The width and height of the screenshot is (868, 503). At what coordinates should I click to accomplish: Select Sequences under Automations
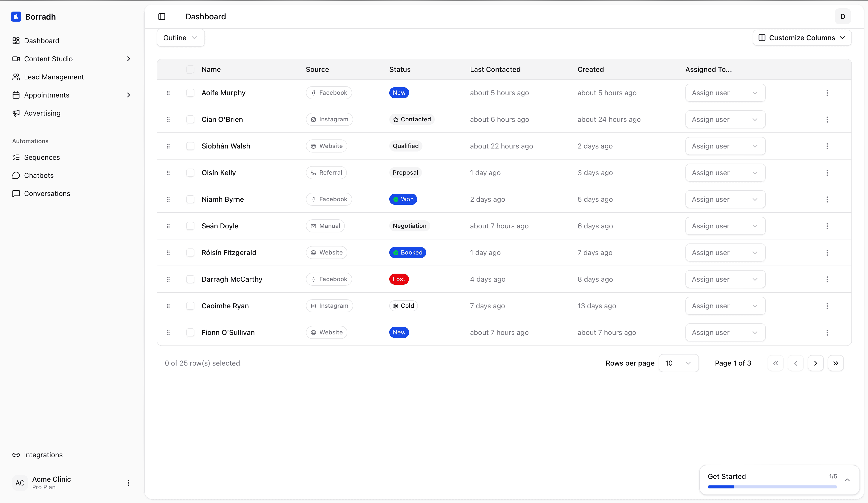tap(42, 158)
